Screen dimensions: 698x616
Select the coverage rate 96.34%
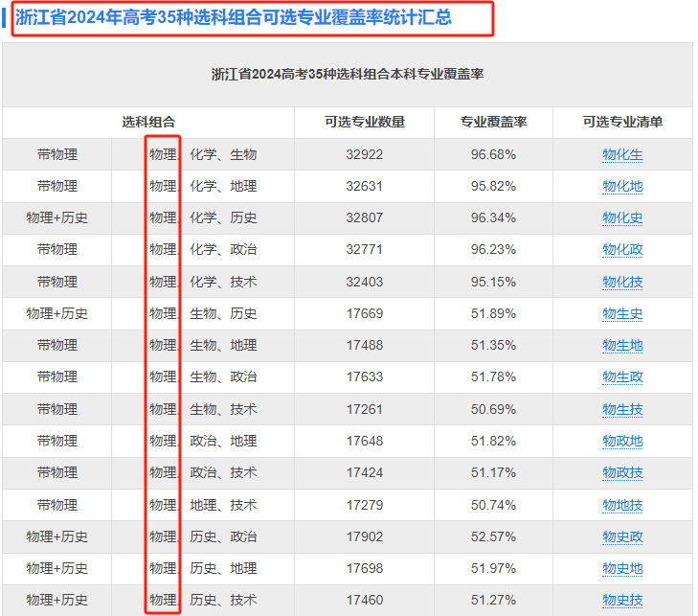pyautogui.click(x=493, y=217)
